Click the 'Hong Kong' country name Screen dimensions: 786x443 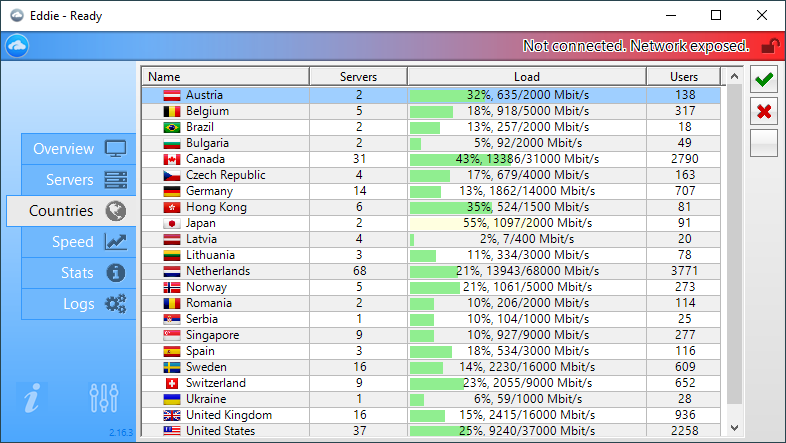[x=217, y=207]
